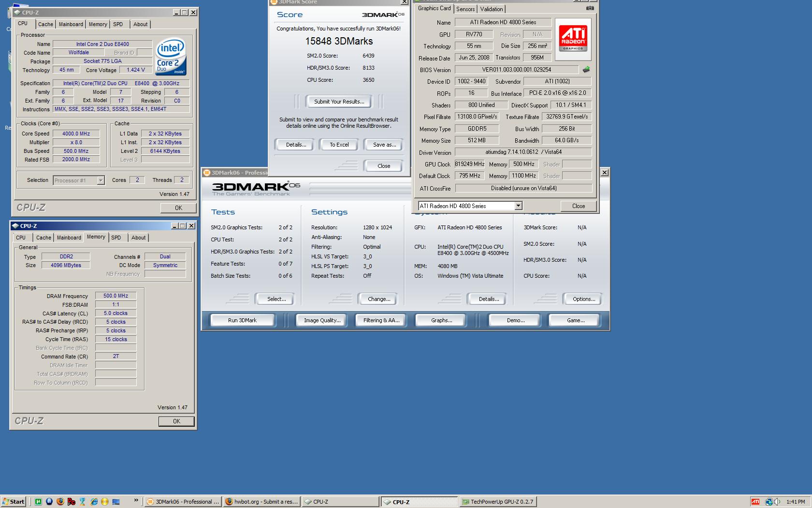Click the Game button

pos(575,320)
